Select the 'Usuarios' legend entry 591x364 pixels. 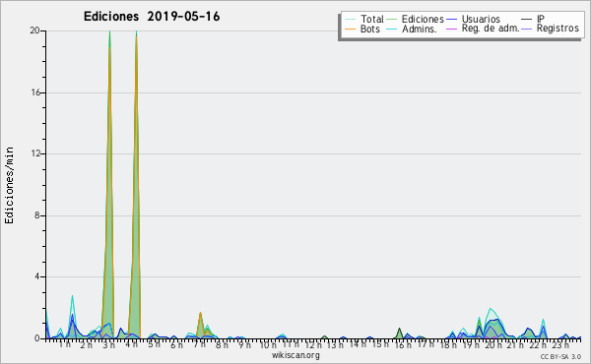(x=481, y=19)
